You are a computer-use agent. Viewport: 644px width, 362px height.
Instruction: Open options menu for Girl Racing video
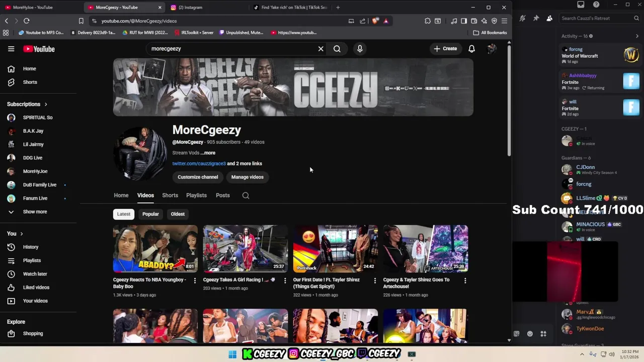[x=285, y=281]
